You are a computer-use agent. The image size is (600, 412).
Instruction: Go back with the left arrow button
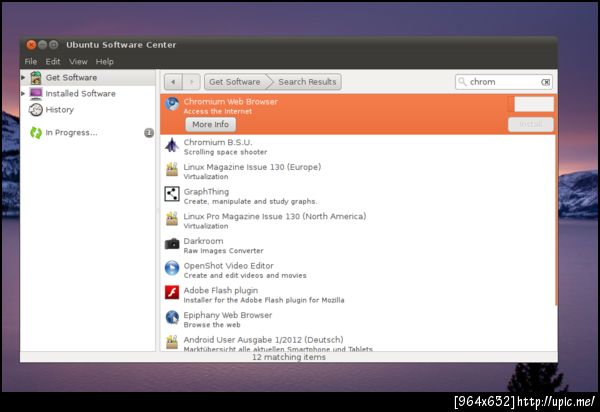[x=173, y=82]
